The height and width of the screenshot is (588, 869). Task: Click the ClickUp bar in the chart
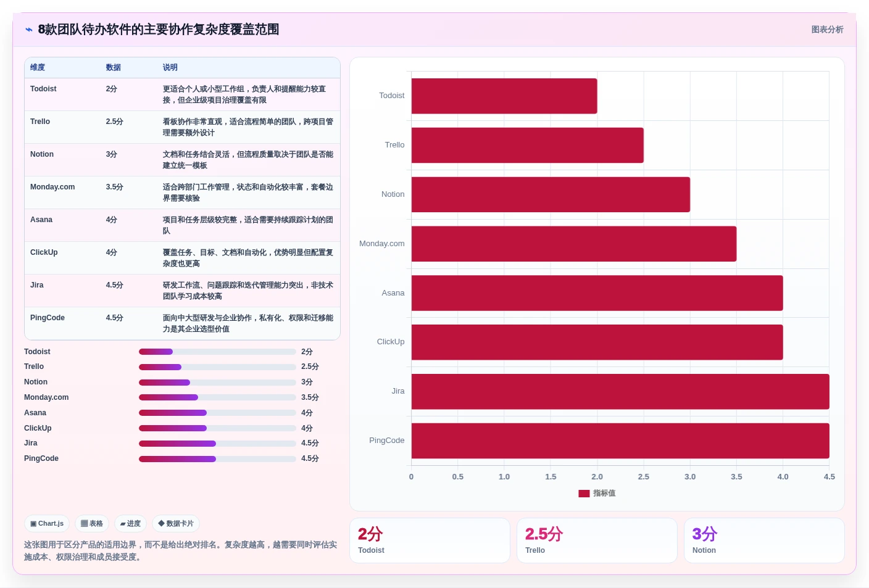pos(597,342)
